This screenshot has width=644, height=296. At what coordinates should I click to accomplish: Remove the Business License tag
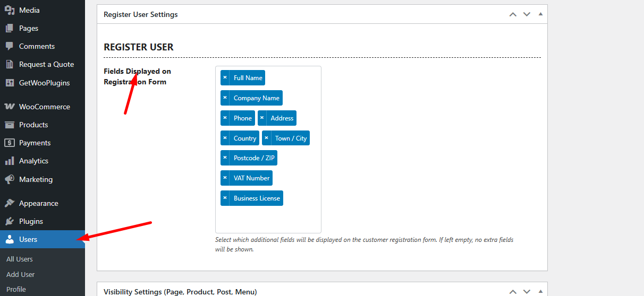[x=225, y=198]
